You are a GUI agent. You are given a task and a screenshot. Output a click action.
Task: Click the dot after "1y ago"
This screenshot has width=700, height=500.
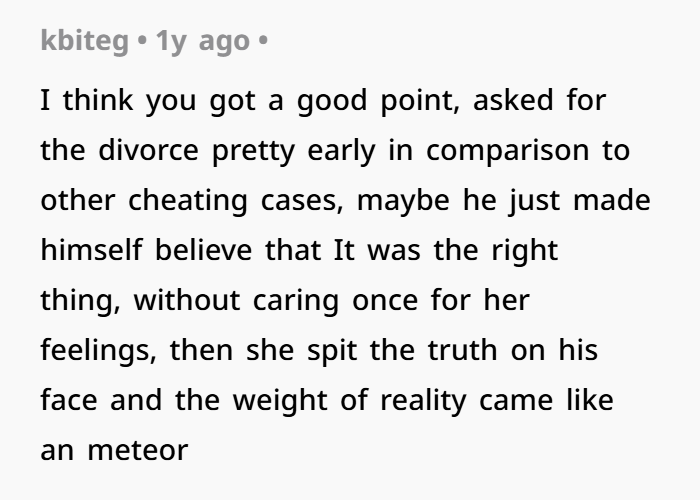tap(263, 41)
